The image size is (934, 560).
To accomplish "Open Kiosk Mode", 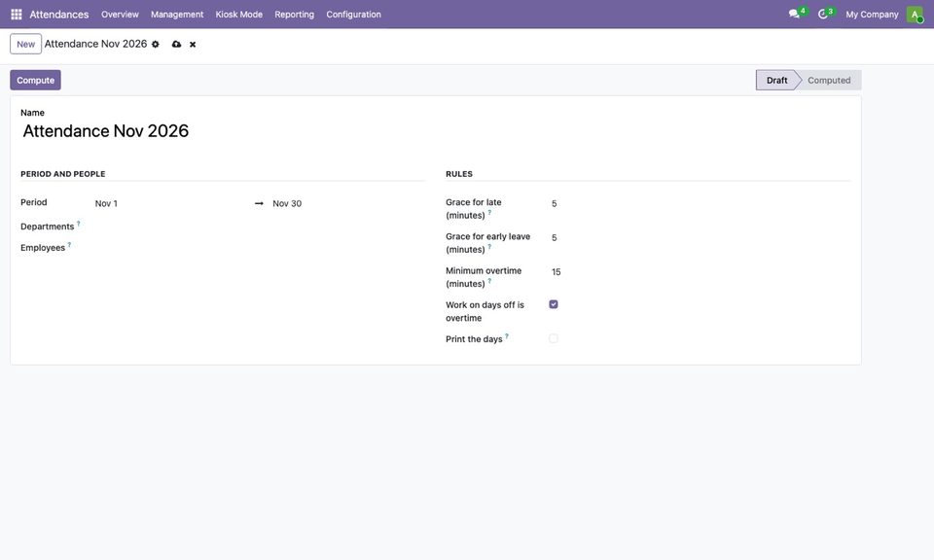I will click(239, 15).
